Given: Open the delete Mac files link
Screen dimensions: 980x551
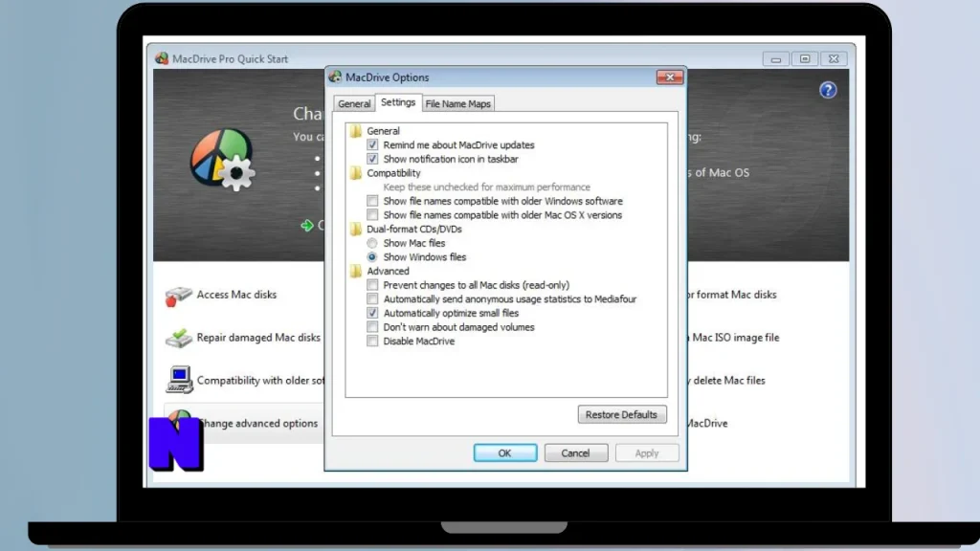Looking at the screenshot, I should coord(727,381).
